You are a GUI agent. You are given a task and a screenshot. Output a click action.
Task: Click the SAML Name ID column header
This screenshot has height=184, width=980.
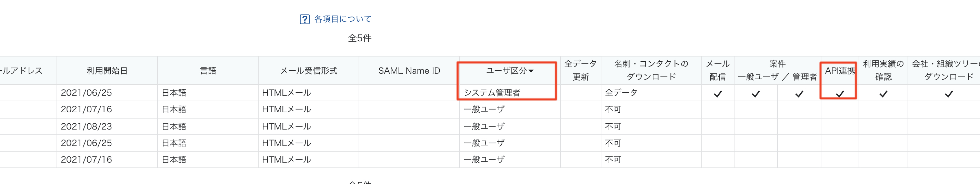[409, 71]
